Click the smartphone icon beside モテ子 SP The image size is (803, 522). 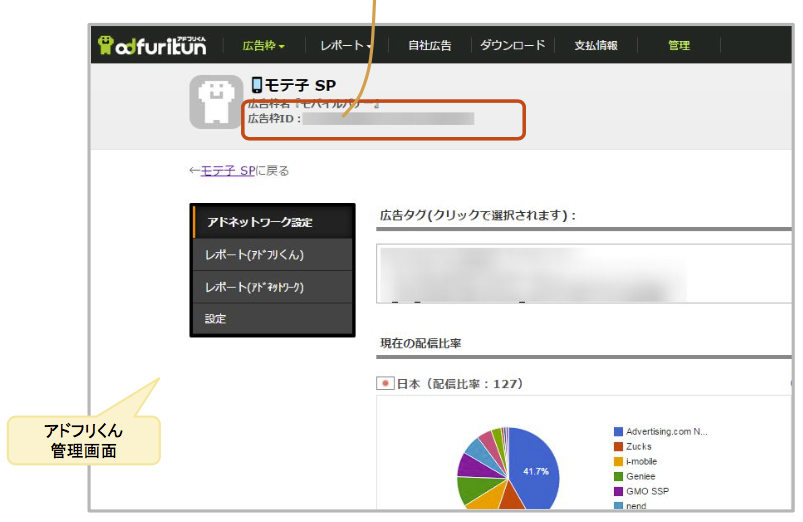257,85
